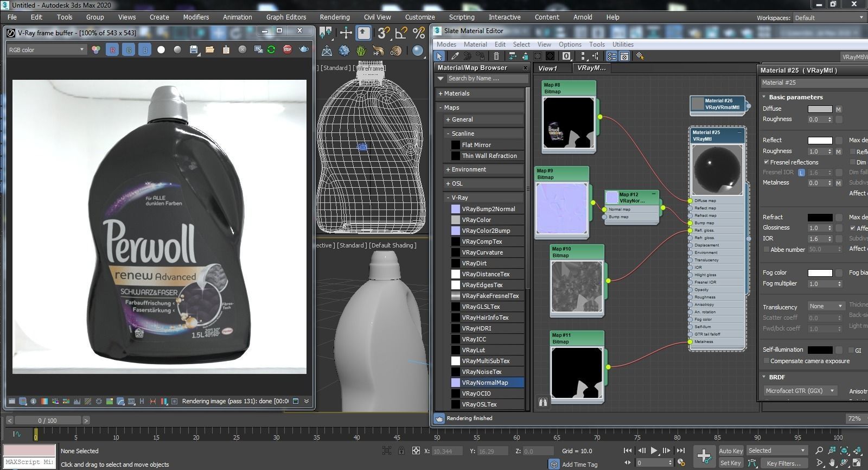The width and height of the screenshot is (868, 470).
Task: Click the Set Keys large plus icon
Action: point(704,456)
